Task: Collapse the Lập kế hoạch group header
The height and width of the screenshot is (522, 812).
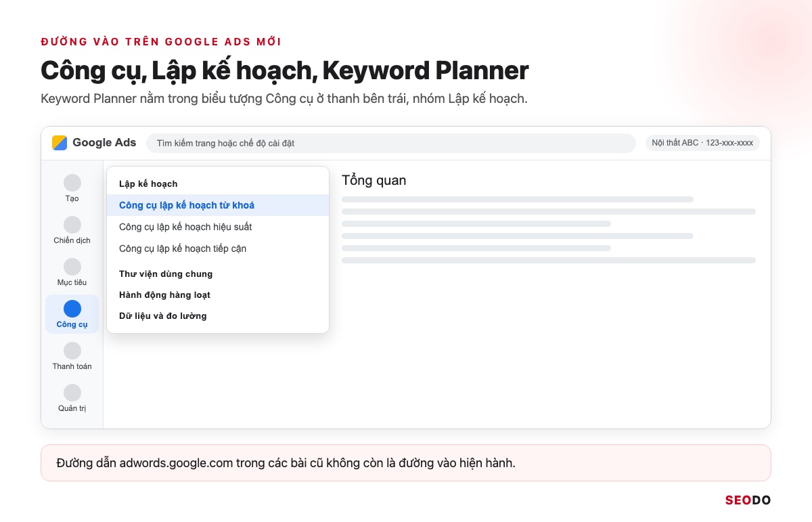Action: (x=148, y=184)
